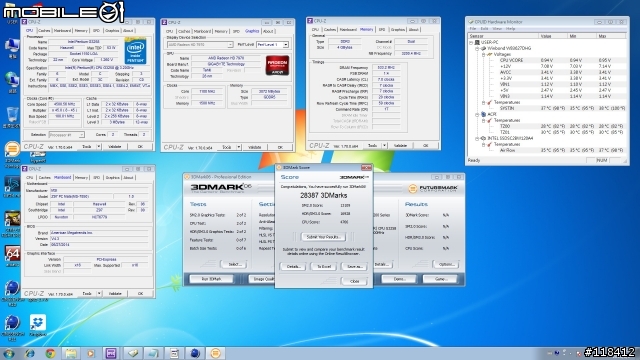Switch to Caches tab in top-left CPU-Z
This screenshot has width=640, height=360.
tap(44, 31)
